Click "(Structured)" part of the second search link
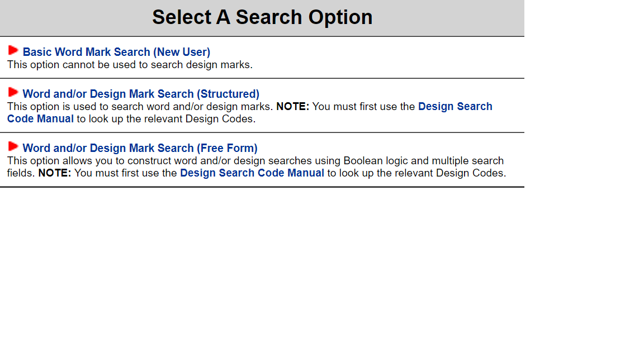 coord(228,94)
